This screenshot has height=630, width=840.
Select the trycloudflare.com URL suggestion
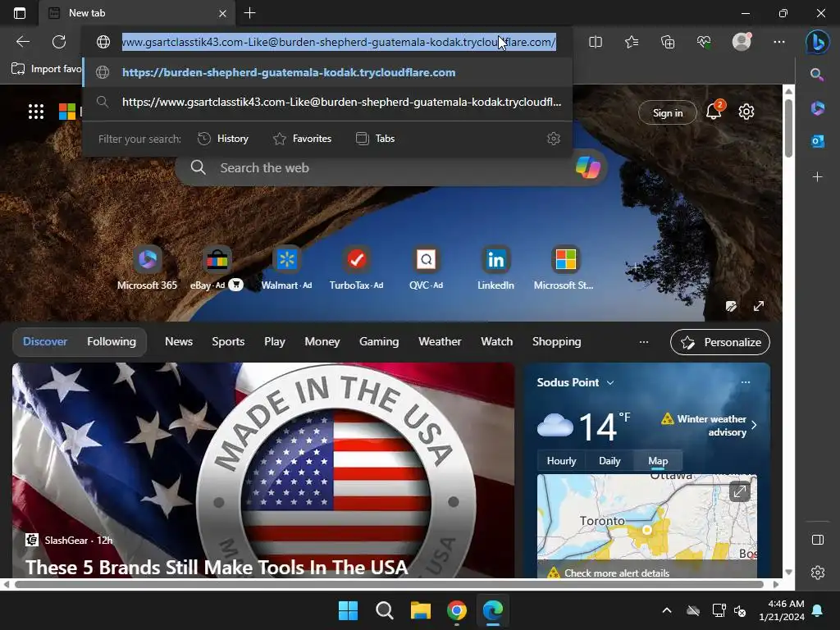327,72
